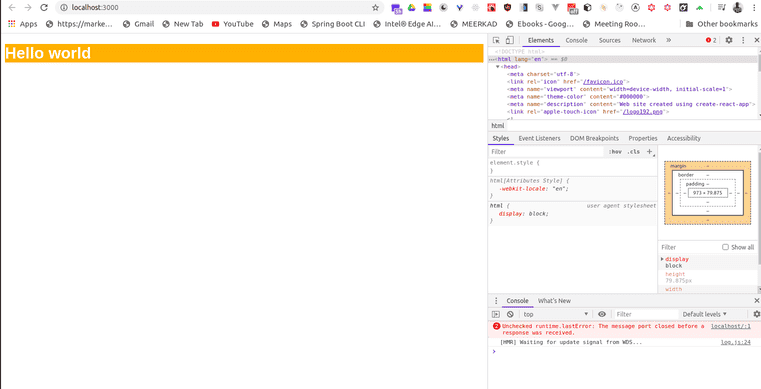761x389 pixels.
Task: Open the YouTube bookmark
Action: click(x=232, y=24)
